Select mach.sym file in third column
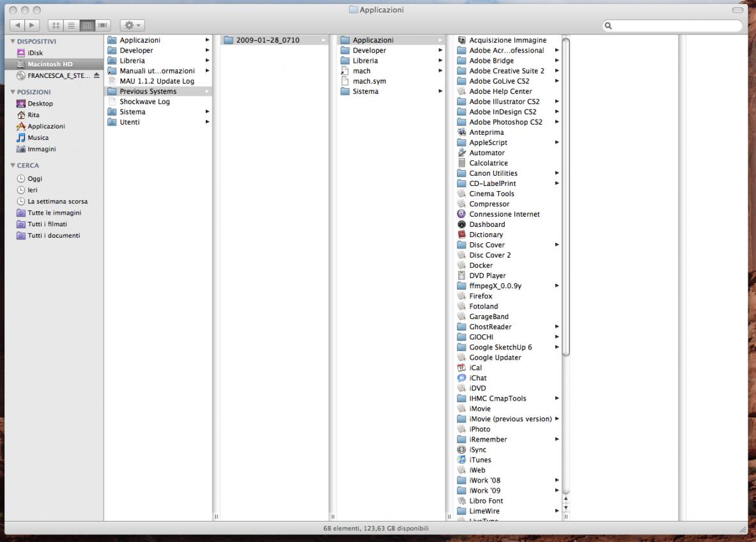This screenshot has height=542, width=756. [391, 81]
